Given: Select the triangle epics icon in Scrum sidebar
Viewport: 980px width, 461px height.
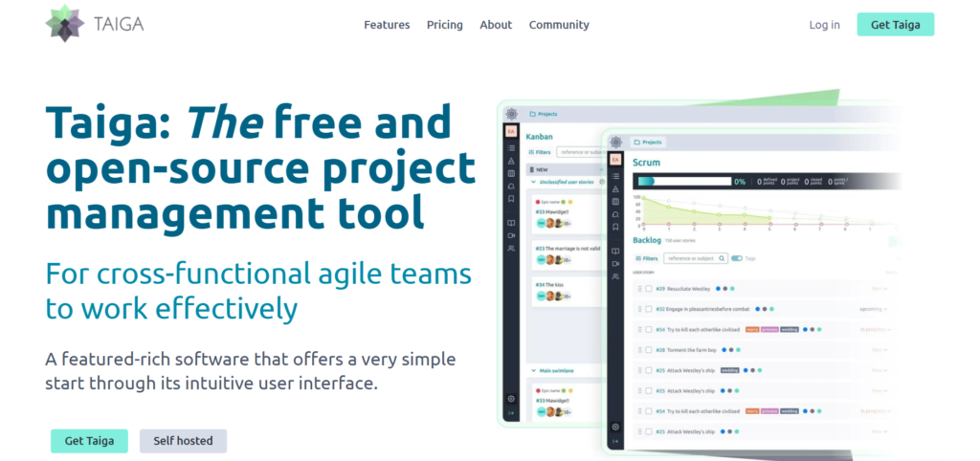Looking at the screenshot, I should (615, 188).
